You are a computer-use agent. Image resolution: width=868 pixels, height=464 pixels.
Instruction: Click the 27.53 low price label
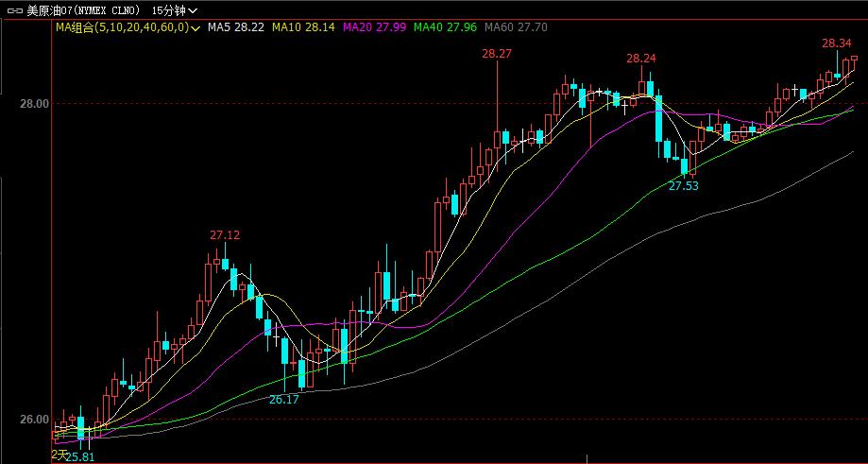683,187
